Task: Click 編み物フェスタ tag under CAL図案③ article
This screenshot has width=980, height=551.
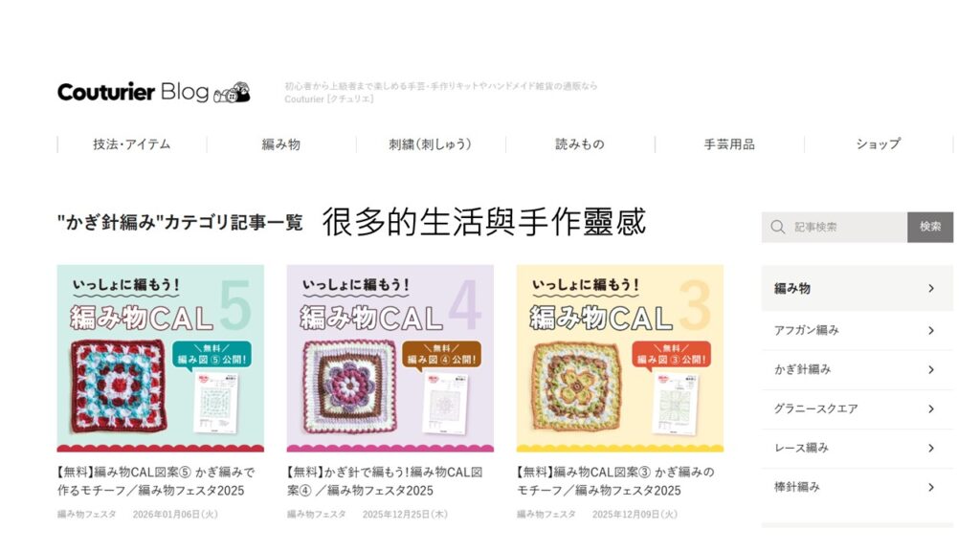Action: 546,514
